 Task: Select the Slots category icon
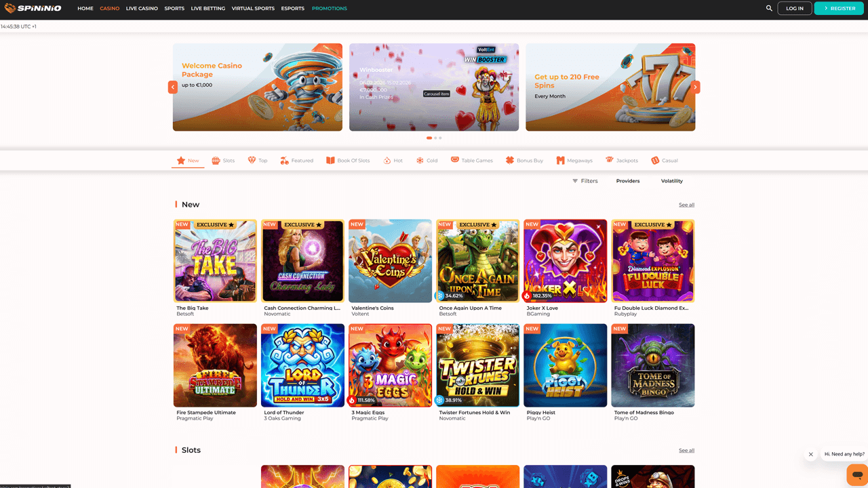click(x=216, y=161)
